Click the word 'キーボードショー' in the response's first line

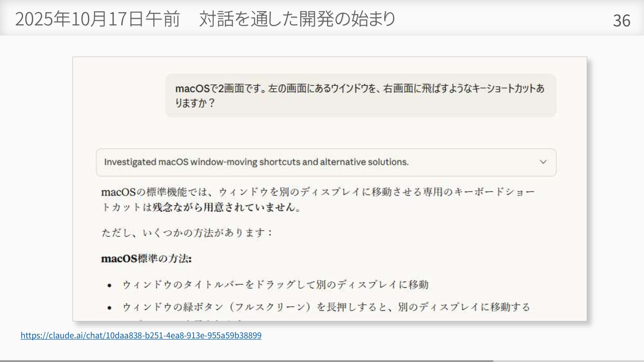(494, 192)
